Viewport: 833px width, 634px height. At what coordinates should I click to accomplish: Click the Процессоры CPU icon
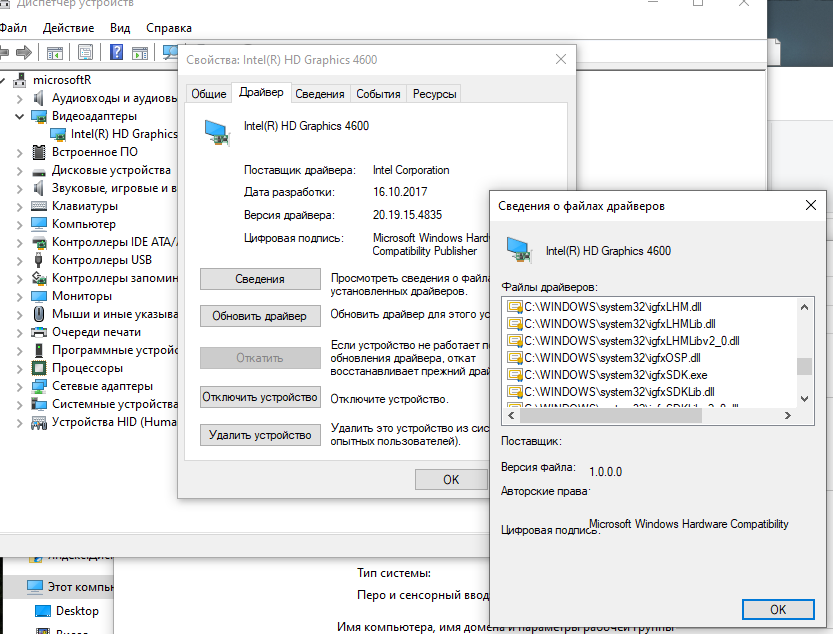pyautogui.click(x=39, y=368)
